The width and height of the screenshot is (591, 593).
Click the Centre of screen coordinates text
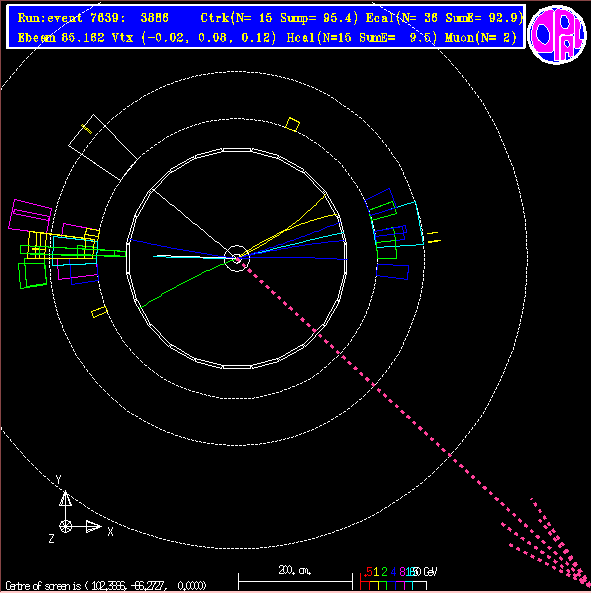point(106,586)
